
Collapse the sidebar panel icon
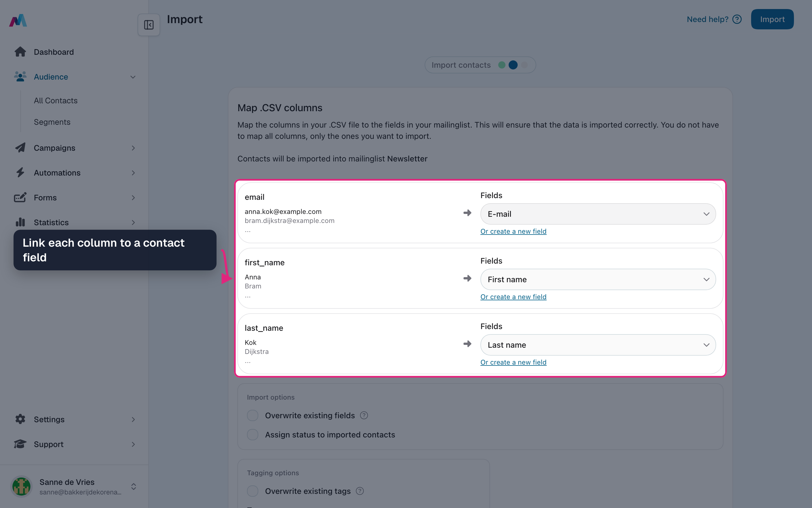click(149, 25)
